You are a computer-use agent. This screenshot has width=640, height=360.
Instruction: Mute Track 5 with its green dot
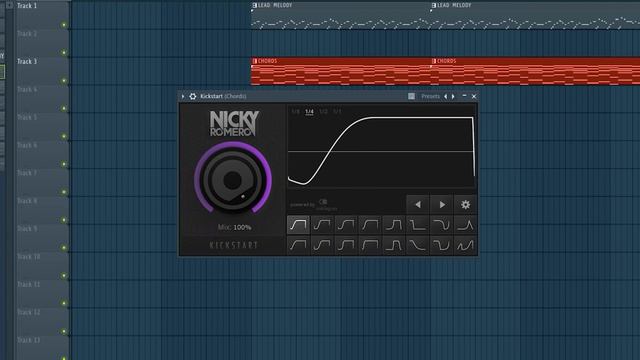pos(64,136)
